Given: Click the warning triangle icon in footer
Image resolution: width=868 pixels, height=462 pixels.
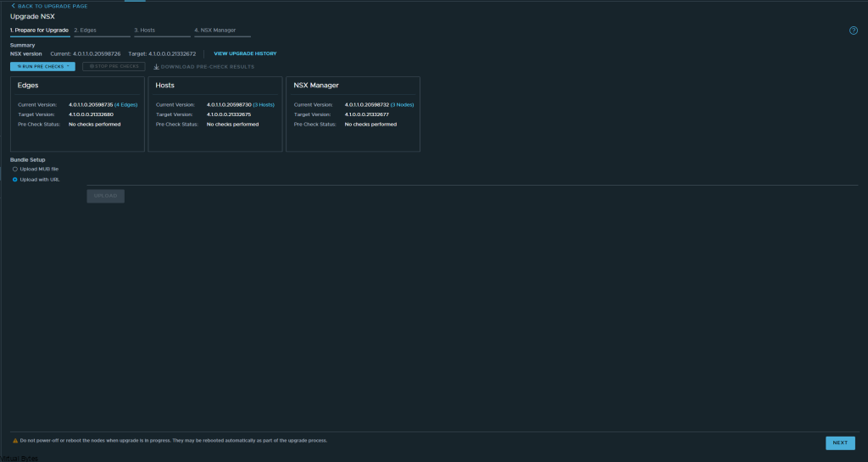Looking at the screenshot, I should point(15,441).
